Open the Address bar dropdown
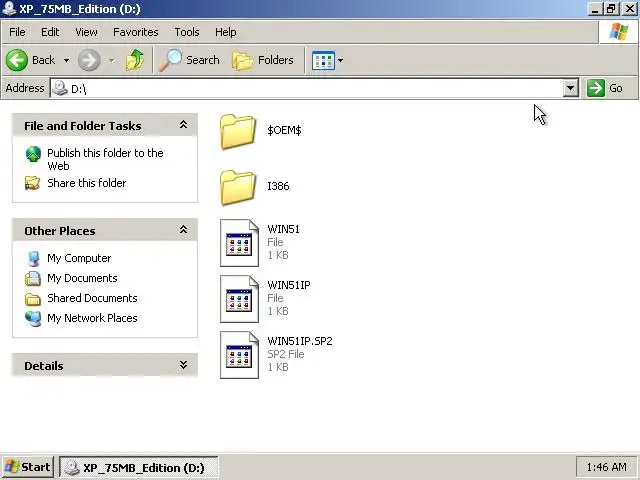Screen dimensions: 640x480 (x=571, y=88)
